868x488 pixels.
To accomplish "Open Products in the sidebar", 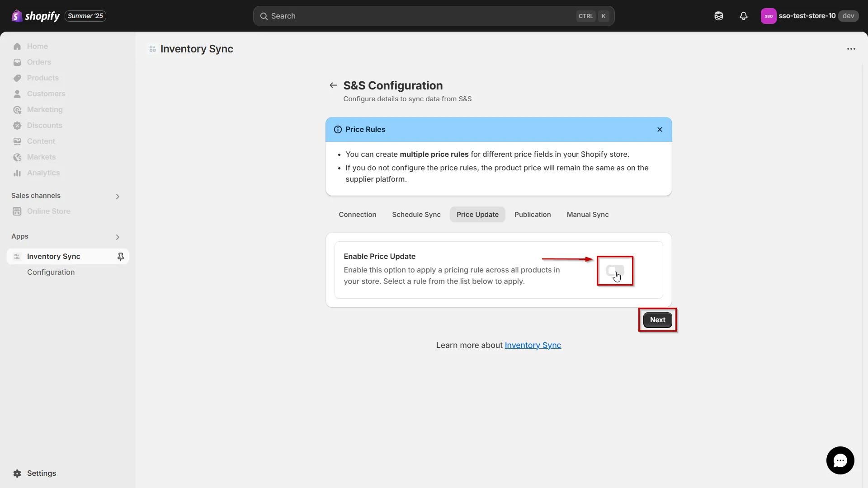I will point(42,78).
